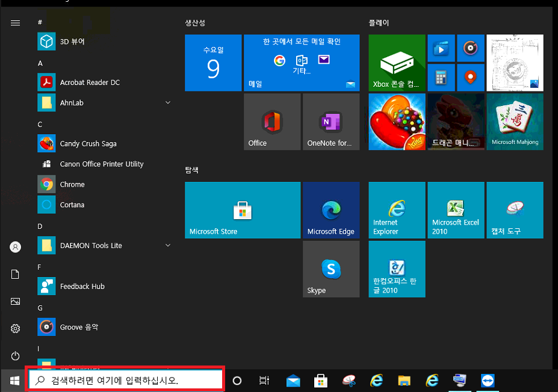Open the Microsoft Edge tile
558x392 pixels.
(331, 210)
